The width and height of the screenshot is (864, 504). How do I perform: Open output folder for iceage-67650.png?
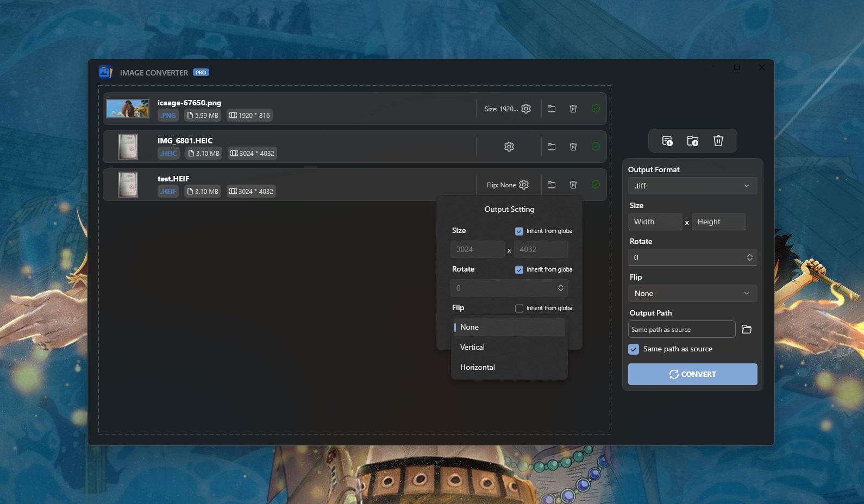click(552, 109)
